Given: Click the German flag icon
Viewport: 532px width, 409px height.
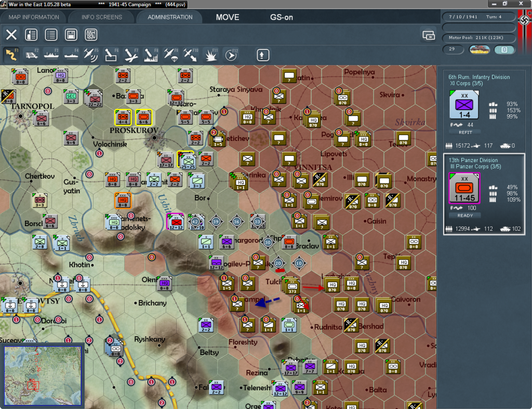Looking at the screenshot, I should pos(525,20).
